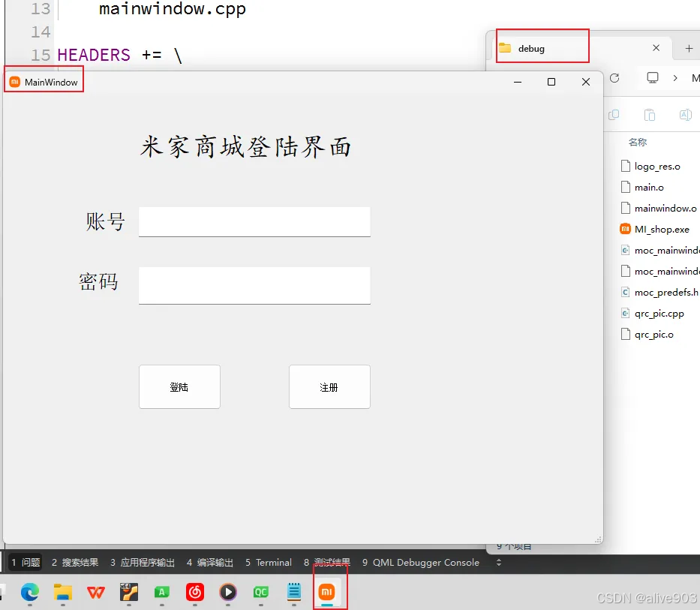This screenshot has width=700, height=610.
Task: Add a new tab in File Explorer
Action: click(689, 48)
